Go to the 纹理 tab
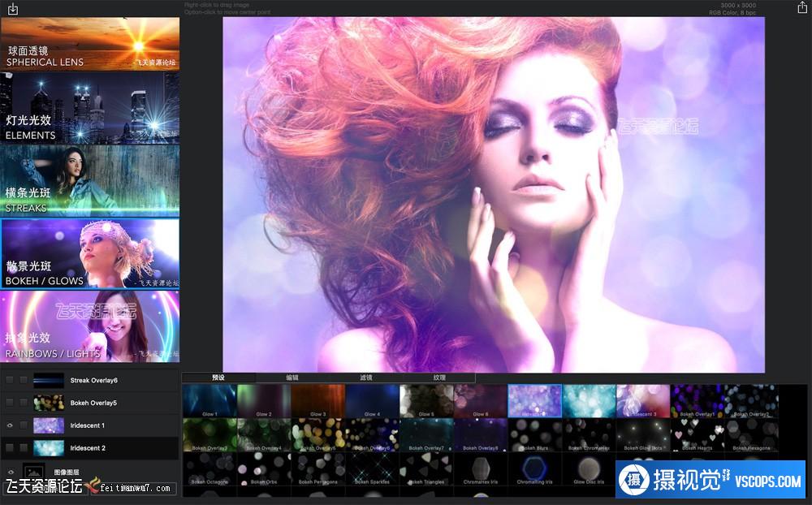Viewport: 812px width, 505px height. pos(439,378)
